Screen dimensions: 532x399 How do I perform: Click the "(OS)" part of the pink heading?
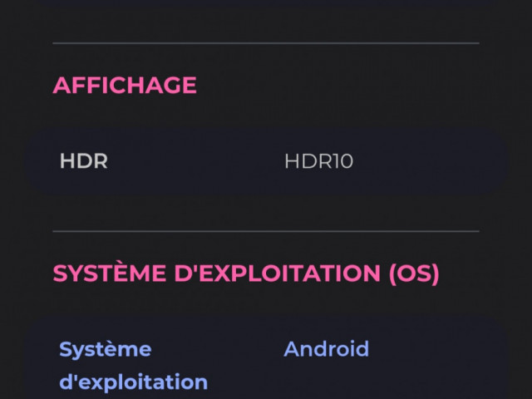414,273
